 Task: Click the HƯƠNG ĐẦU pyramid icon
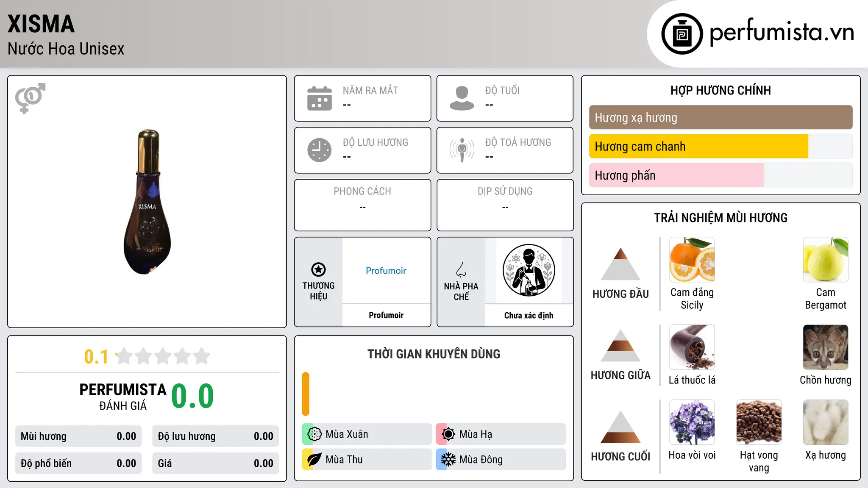(620, 263)
